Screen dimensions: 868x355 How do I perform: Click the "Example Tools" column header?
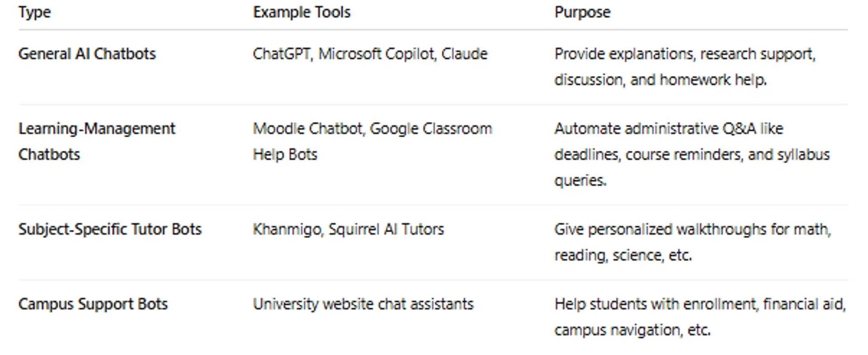302,12
